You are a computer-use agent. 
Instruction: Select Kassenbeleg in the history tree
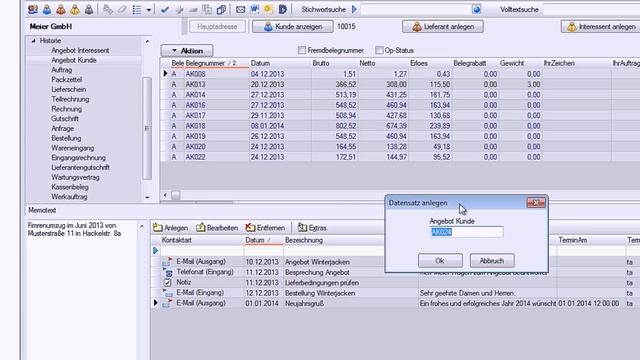(70, 187)
